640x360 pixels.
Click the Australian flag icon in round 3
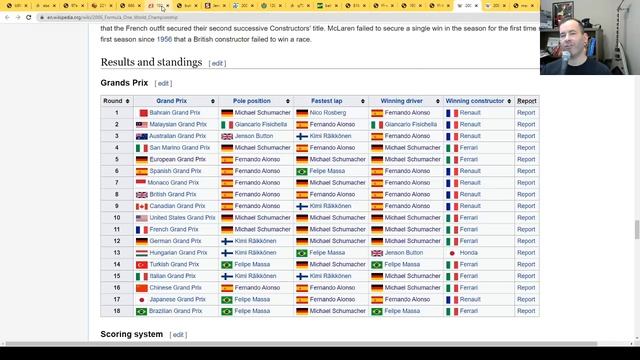point(142,136)
